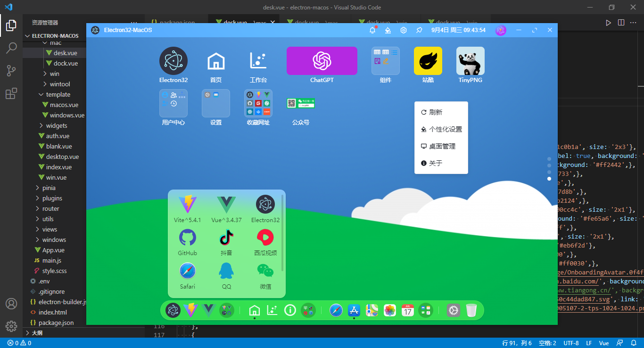
Task: Click 行 91, 列 6 in status bar
Action: pyautogui.click(x=517, y=343)
